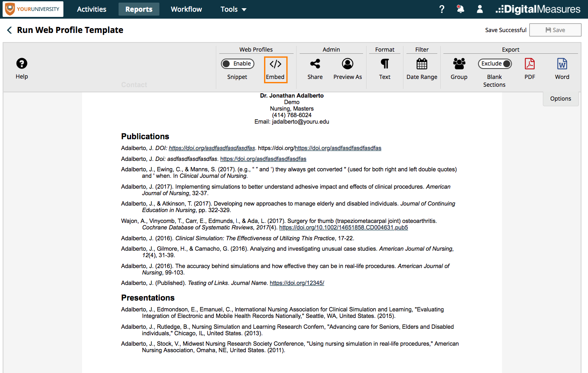Open the Workflow section
588x373 pixels.
point(186,9)
